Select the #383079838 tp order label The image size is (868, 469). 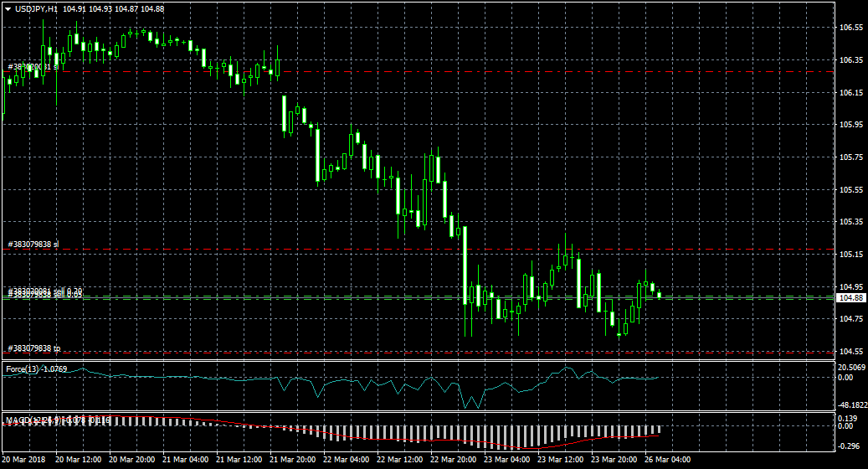34,348
